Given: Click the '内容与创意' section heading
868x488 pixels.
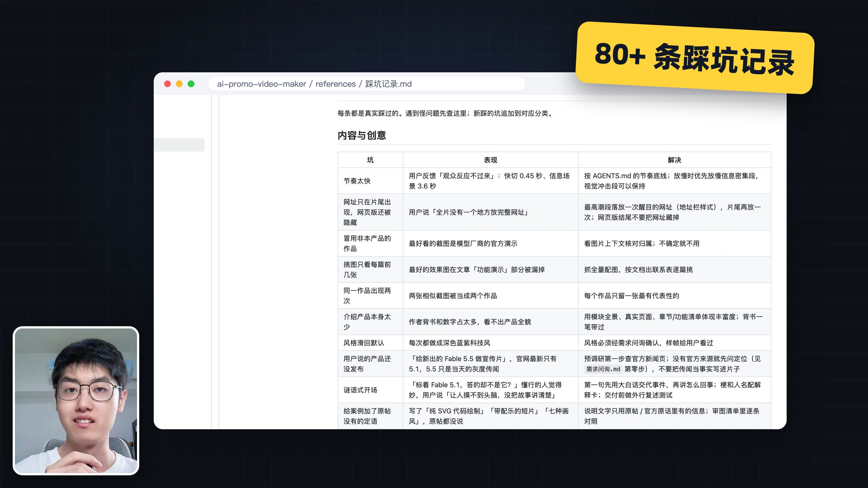Looking at the screenshot, I should [362, 135].
